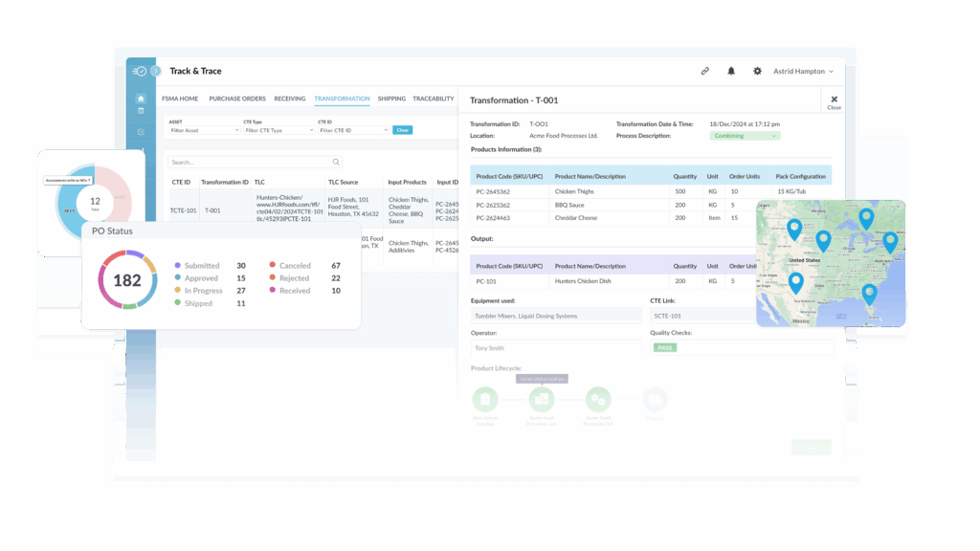This screenshot has height=551, width=980.
Task: Open settings gear icon in header
Action: [x=757, y=71]
